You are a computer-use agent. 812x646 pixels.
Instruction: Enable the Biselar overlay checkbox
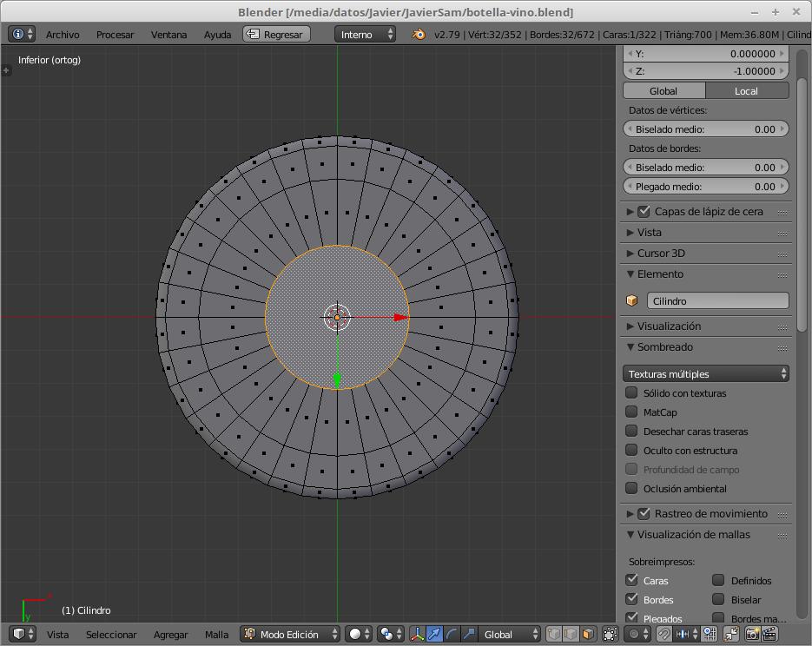pyautogui.click(x=718, y=599)
